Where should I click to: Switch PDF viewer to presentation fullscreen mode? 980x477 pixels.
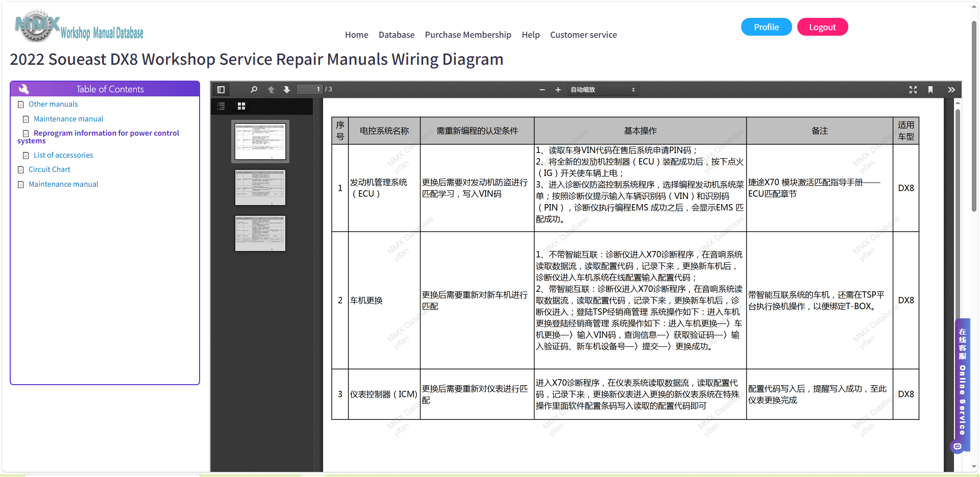913,90
